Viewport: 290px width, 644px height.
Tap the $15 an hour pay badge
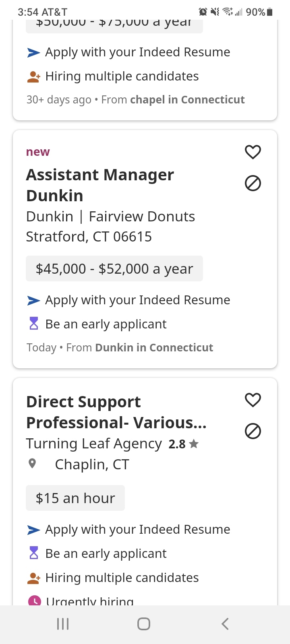click(x=75, y=498)
